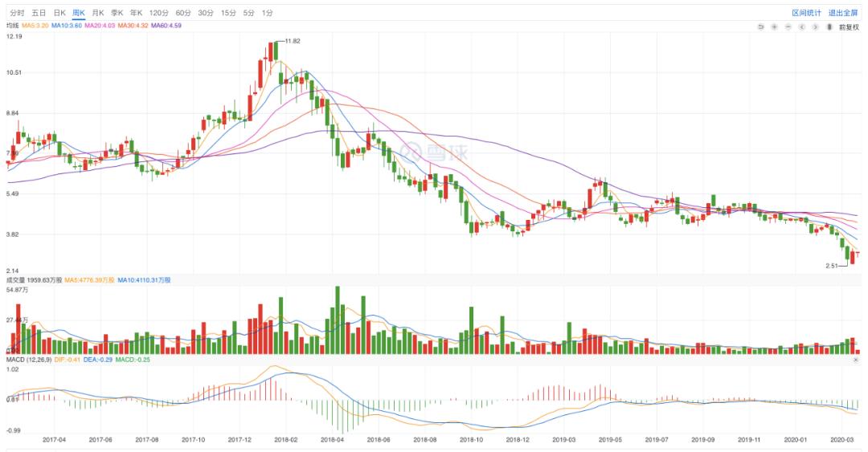The width and height of the screenshot is (868, 452).
Task: Click the 11.82 peak price marker
Action: pyautogui.click(x=292, y=41)
